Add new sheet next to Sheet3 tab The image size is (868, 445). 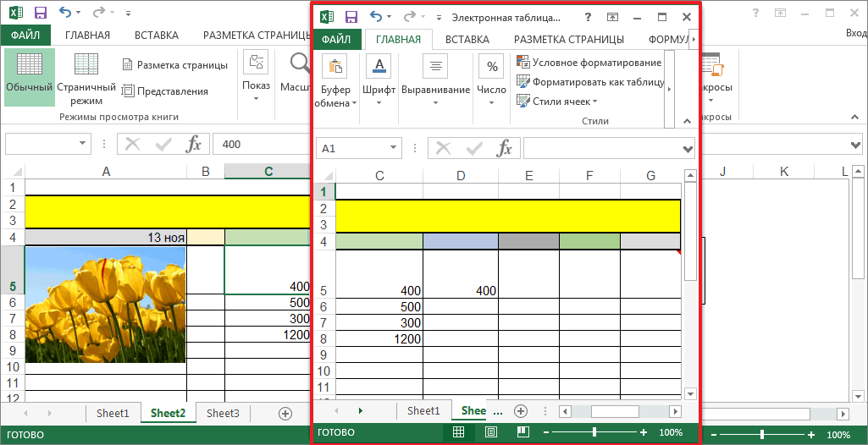(x=285, y=413)
